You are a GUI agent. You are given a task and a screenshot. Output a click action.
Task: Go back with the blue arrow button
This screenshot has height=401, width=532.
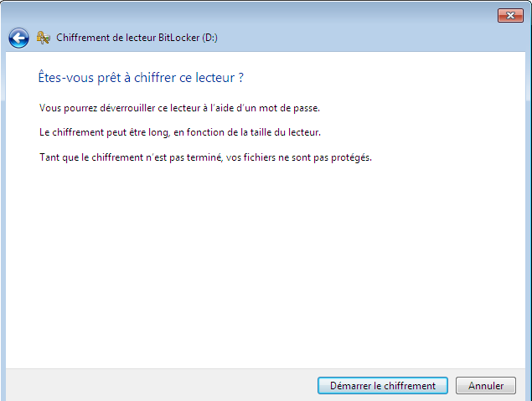18,38
